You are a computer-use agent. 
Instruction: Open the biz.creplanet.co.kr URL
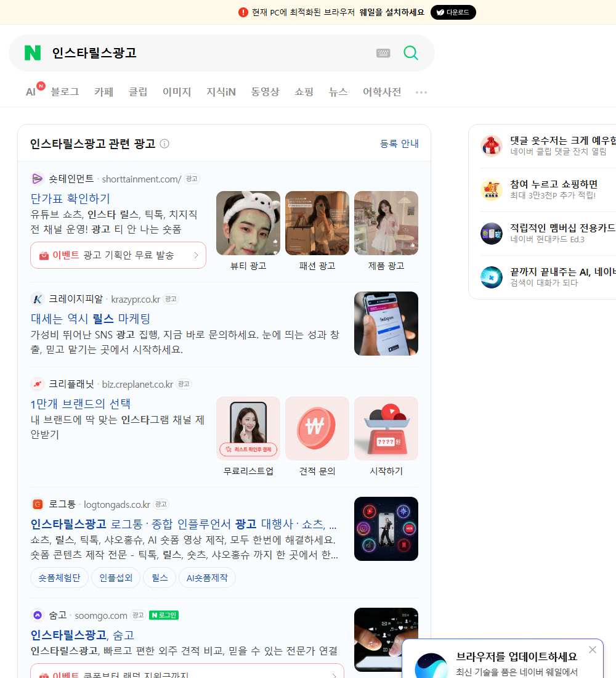click(x=137, y=385)
